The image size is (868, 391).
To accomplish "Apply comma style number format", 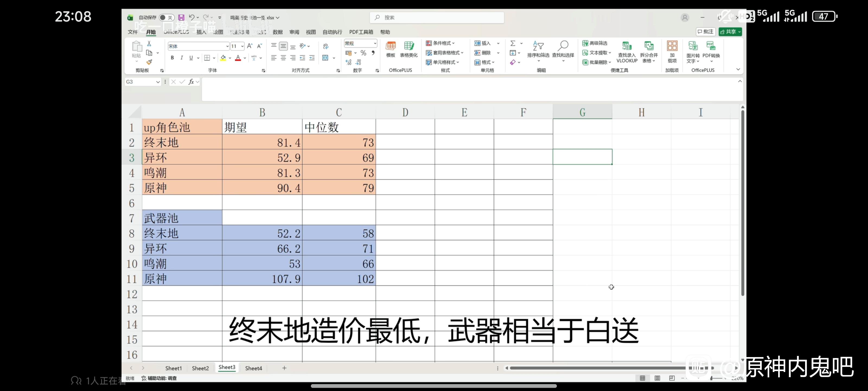I will click(373, 53).
